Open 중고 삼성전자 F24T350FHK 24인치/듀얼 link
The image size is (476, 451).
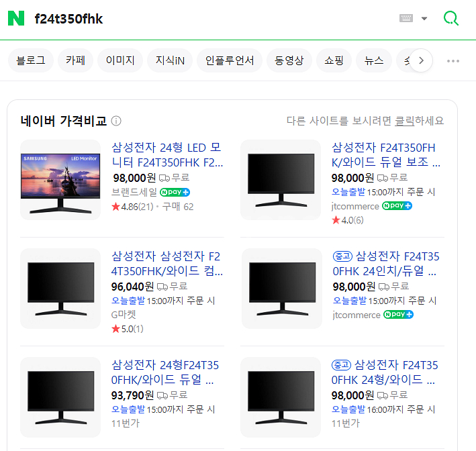point(385,264)
